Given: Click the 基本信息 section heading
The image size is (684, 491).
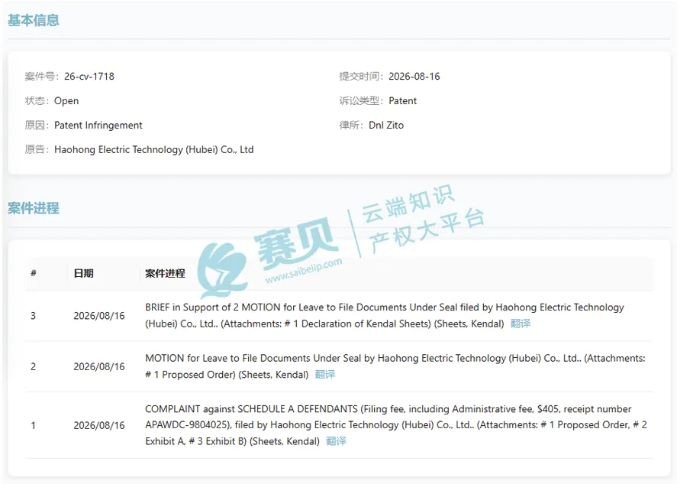Looking at the screenshot, I should coord(33,20).
